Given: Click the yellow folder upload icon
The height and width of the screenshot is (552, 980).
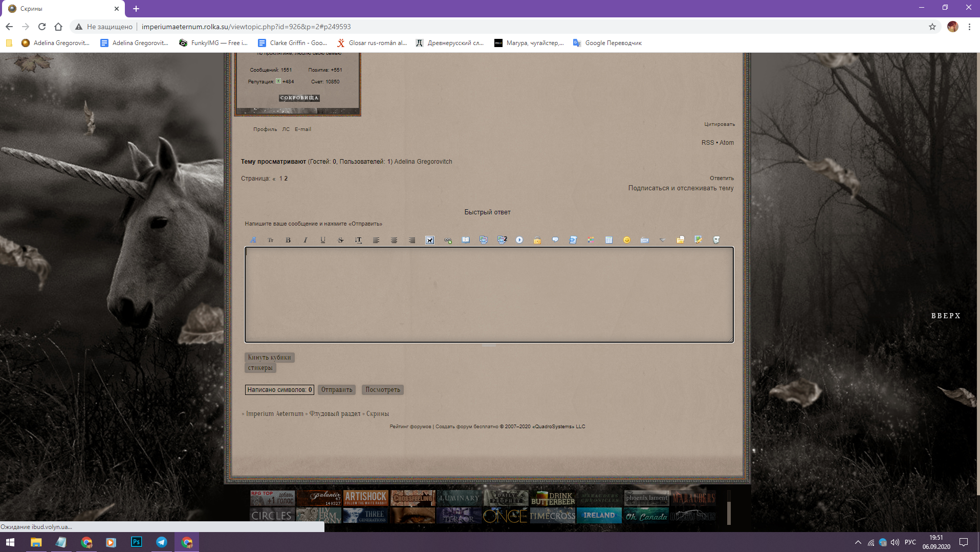Looking at the screenshot, I should coord(681,240).
